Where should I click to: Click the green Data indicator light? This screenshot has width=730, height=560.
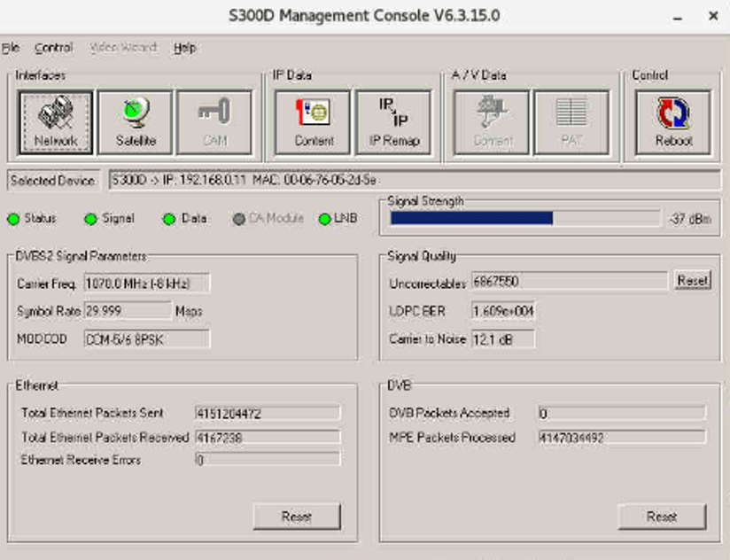tap(169, 219)
